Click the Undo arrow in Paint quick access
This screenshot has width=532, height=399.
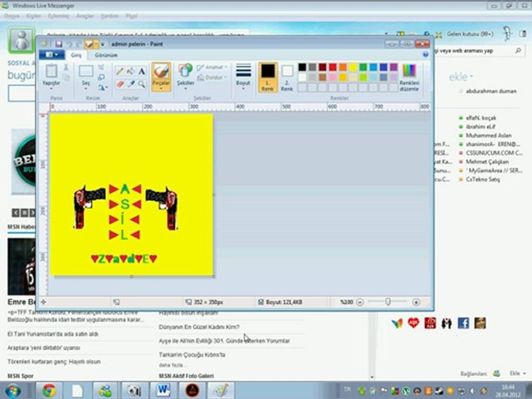pyautogui.click(x=70, y=44)
